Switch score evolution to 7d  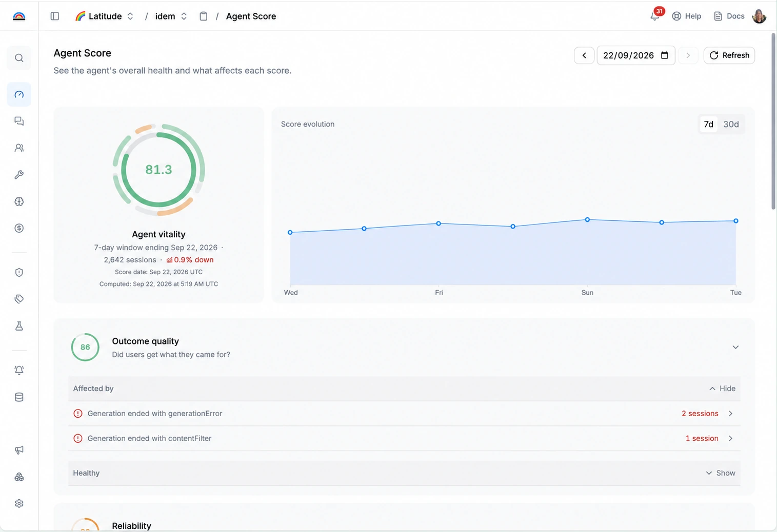708,125
